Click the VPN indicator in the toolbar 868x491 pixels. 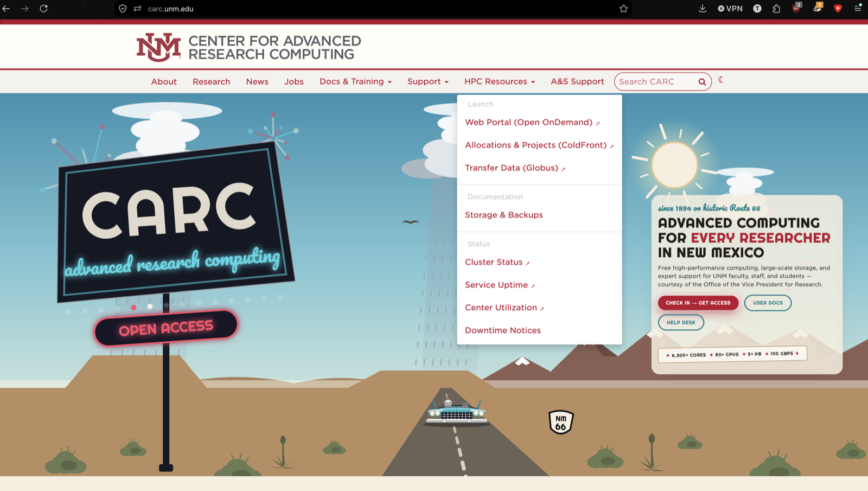point(730,9)
